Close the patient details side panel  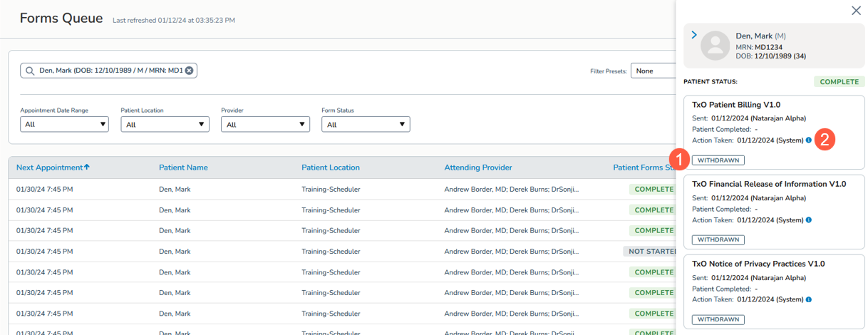pos(856,11)
